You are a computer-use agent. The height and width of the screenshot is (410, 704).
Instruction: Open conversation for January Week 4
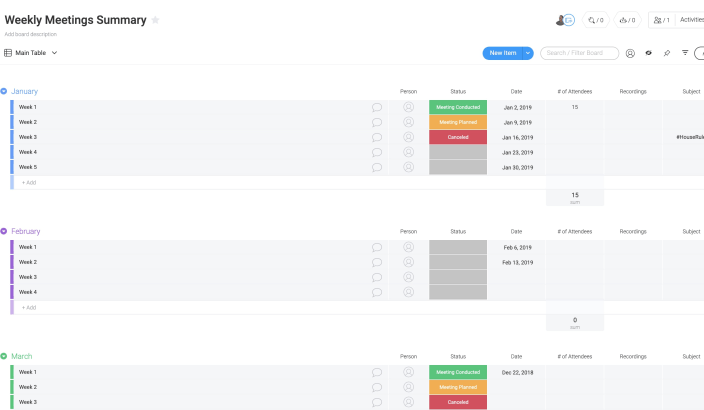[377, 152]
